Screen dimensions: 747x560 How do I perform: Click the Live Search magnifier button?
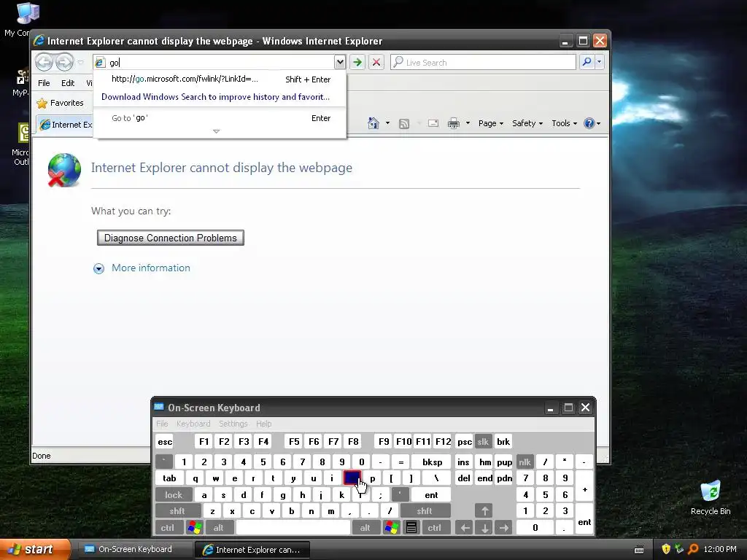pyautogui.click(x=587, y=62)
